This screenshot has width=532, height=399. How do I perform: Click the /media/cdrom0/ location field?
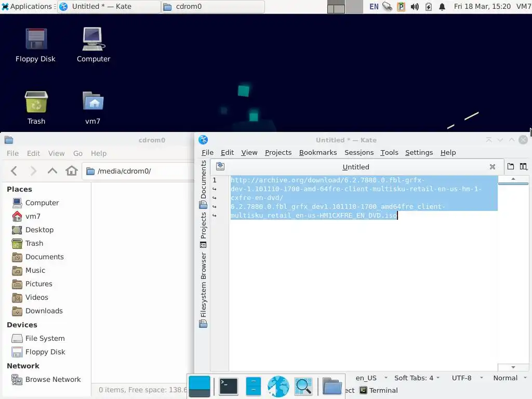pyautogui.click(x=138, y=171)
